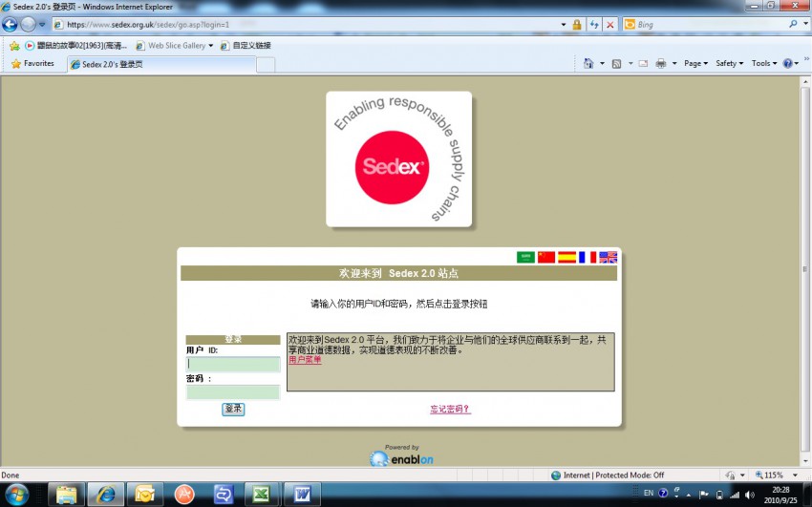Screen dimensions: 812x507
Task: Open the Safety menu
Action: click(x=729, y=63)
